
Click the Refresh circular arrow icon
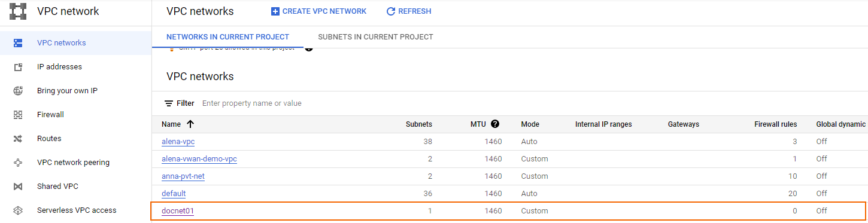391,11
